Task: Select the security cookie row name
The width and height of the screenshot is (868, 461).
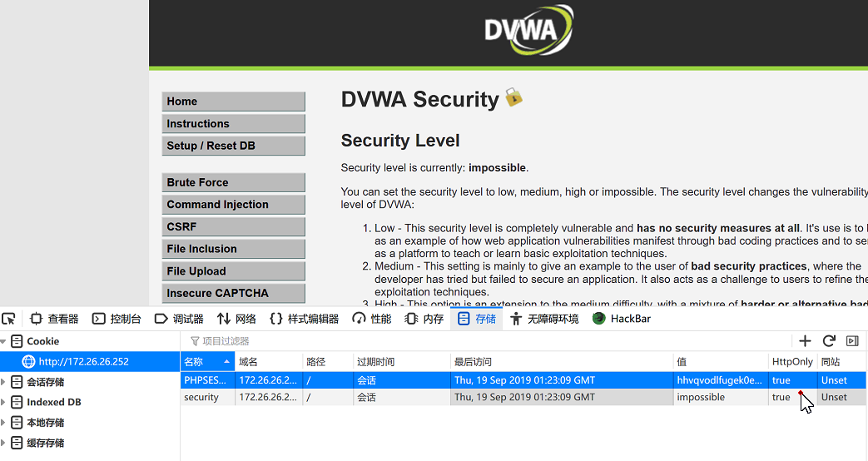Action: click(201, 397)
